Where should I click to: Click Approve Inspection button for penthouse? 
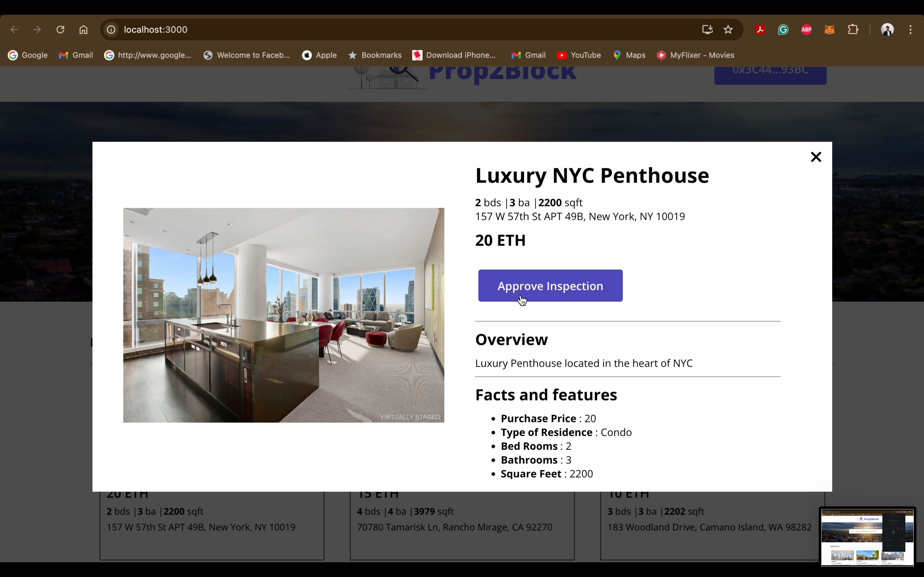(550, 286)
